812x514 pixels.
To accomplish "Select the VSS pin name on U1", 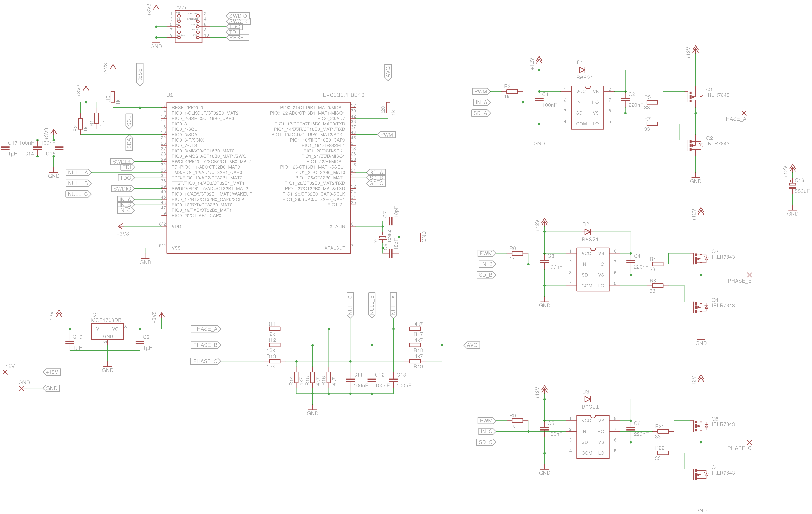I will pos(176,248).
